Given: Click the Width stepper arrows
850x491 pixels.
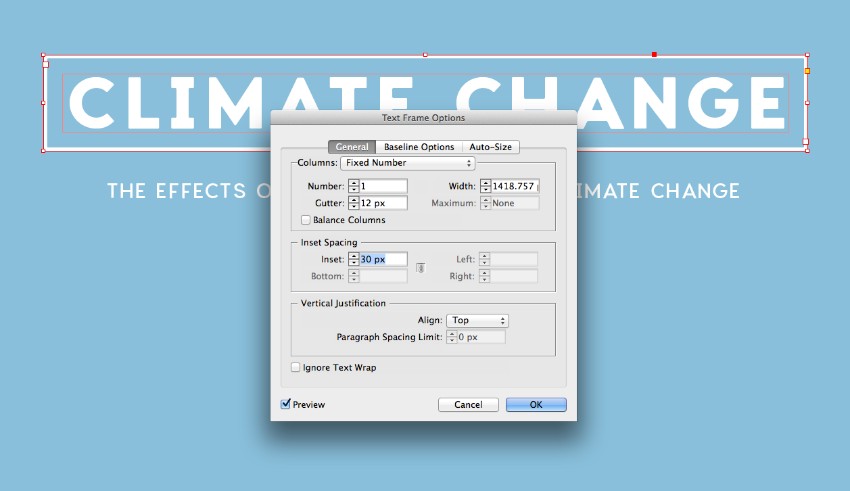Looking at the screenshot, I should [x=486, y=186].
